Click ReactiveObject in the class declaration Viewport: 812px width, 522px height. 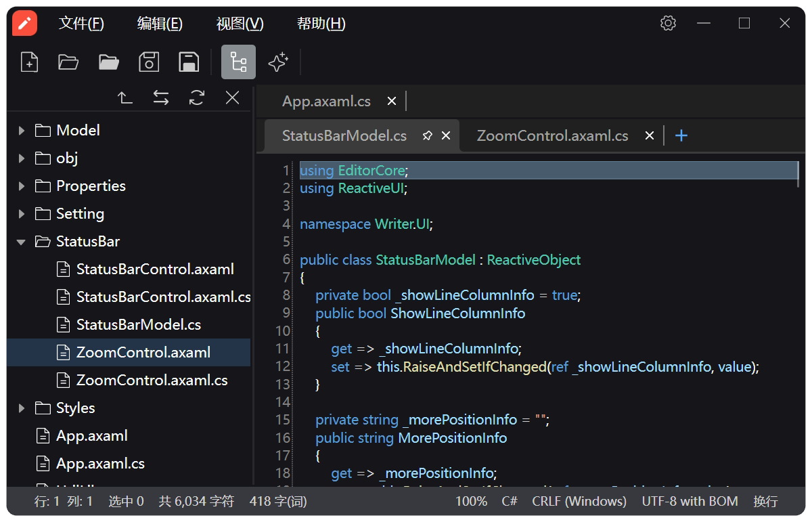click(x=534, y=260)
